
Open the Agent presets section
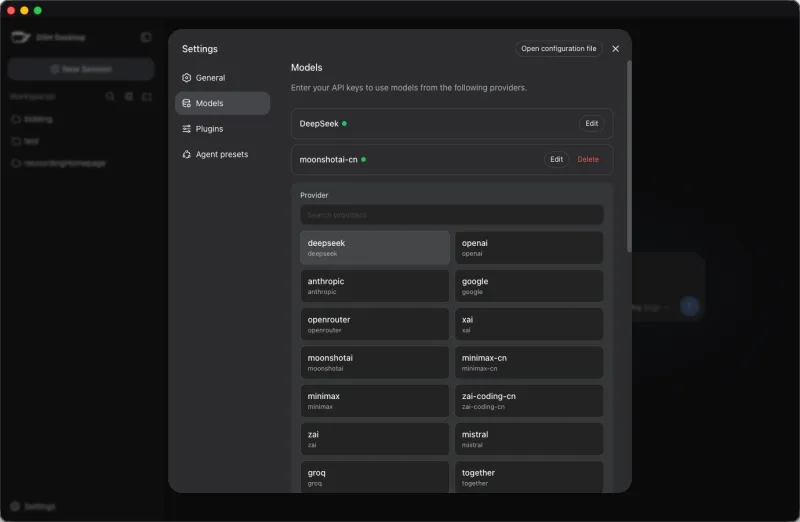(222, 154)
